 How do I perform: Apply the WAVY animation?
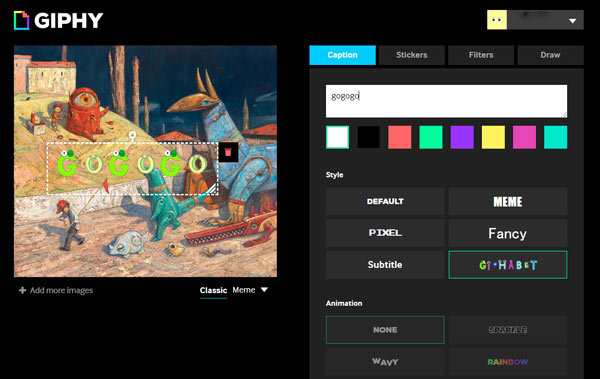(x=385, y=361)
